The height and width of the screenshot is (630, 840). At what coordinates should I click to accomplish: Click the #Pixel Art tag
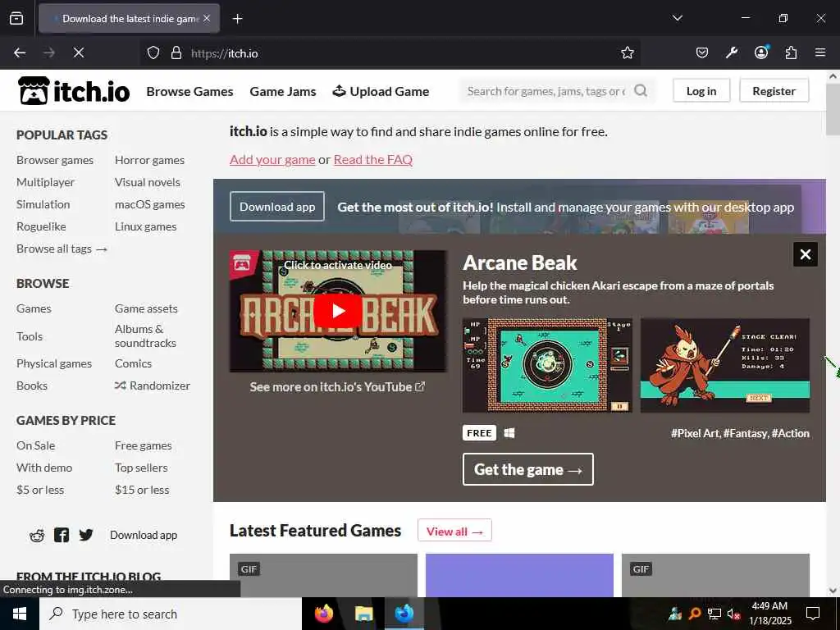click(696, 433)
